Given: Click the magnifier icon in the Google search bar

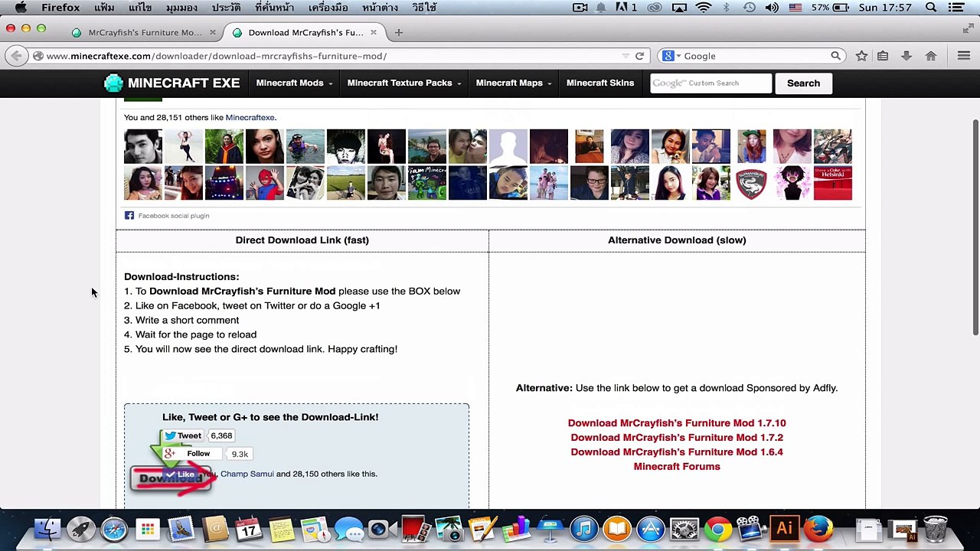Looking at the screenshot, I should (x=835, y=56).
